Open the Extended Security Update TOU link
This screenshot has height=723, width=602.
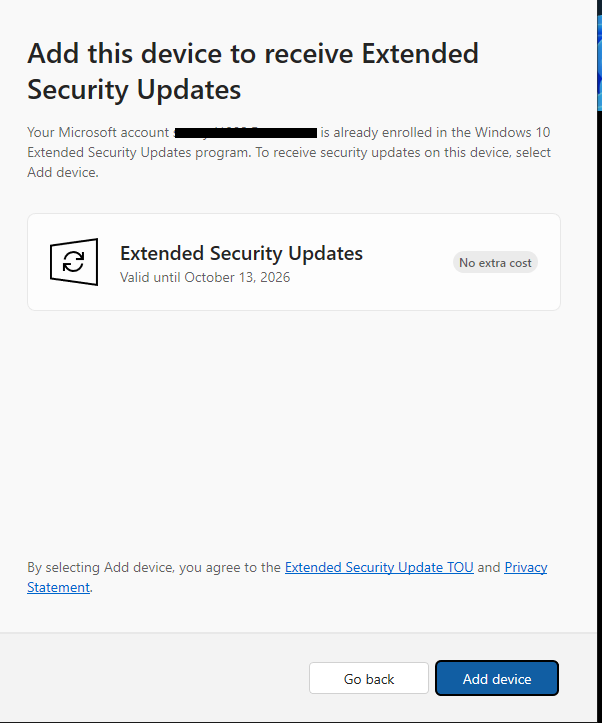click(379, 567)
